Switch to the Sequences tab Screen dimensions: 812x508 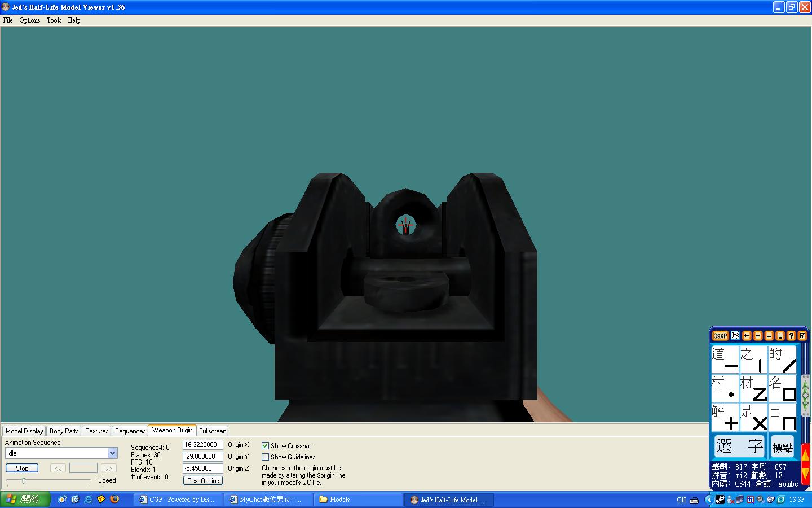coord(130,431)
